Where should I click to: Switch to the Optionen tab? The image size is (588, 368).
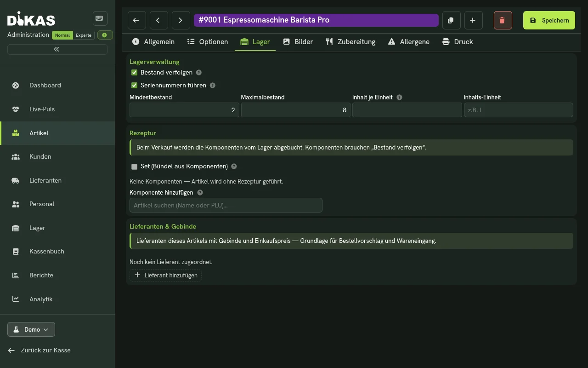click(x=208, y=42)
